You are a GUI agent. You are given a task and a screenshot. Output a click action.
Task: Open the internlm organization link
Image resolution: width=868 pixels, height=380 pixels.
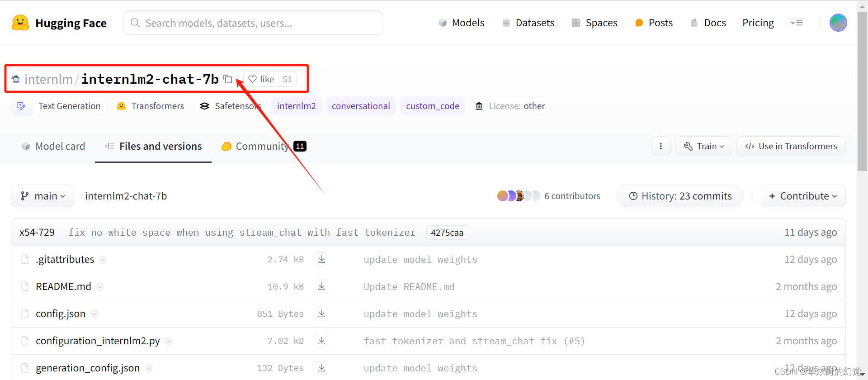[x=48, y=79]
